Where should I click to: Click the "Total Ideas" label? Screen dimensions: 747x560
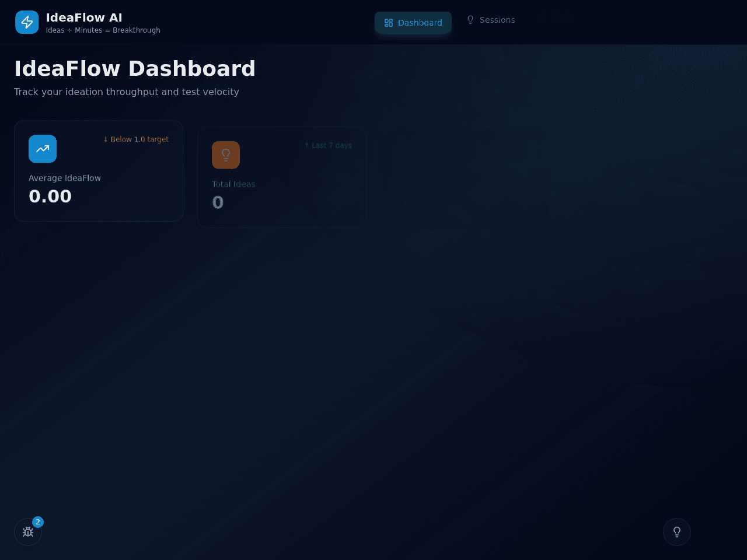(x=233, y=184)
